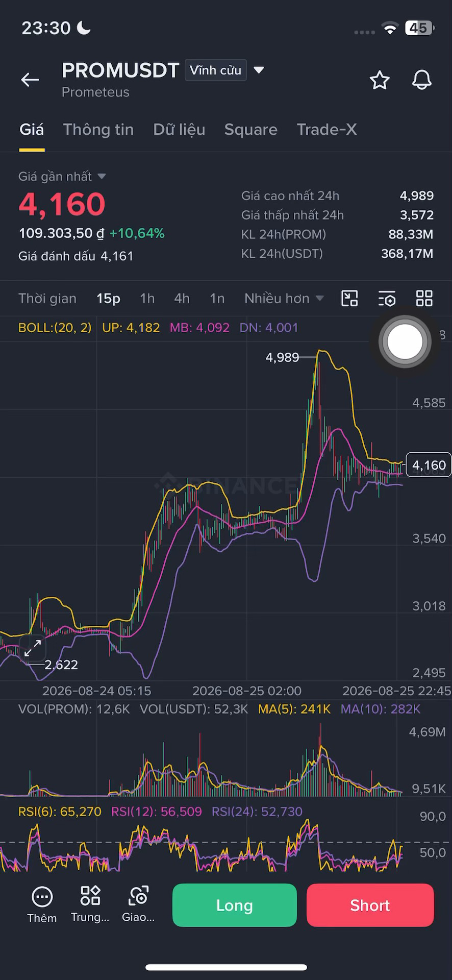The image size is (452, 980).
Task: Tap the MA(10): 282K volume label
Action: [381, 709]
